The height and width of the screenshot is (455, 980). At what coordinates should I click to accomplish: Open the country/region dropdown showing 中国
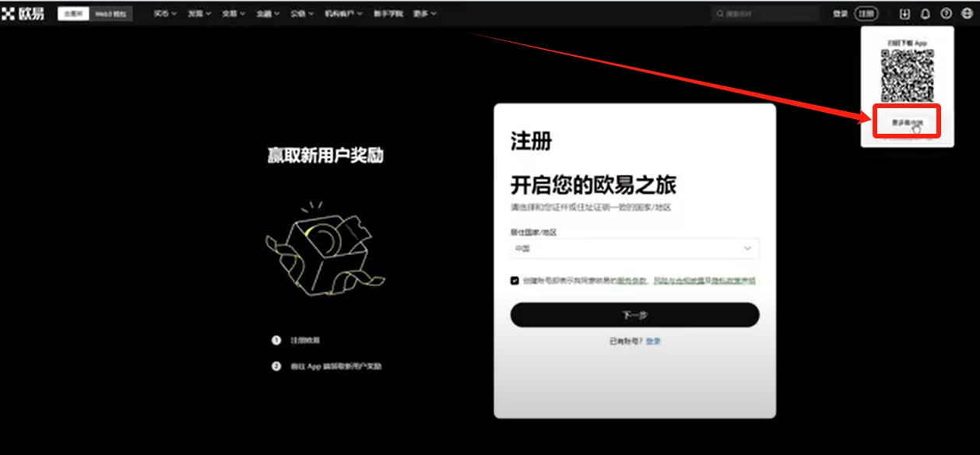click(634, 248)
